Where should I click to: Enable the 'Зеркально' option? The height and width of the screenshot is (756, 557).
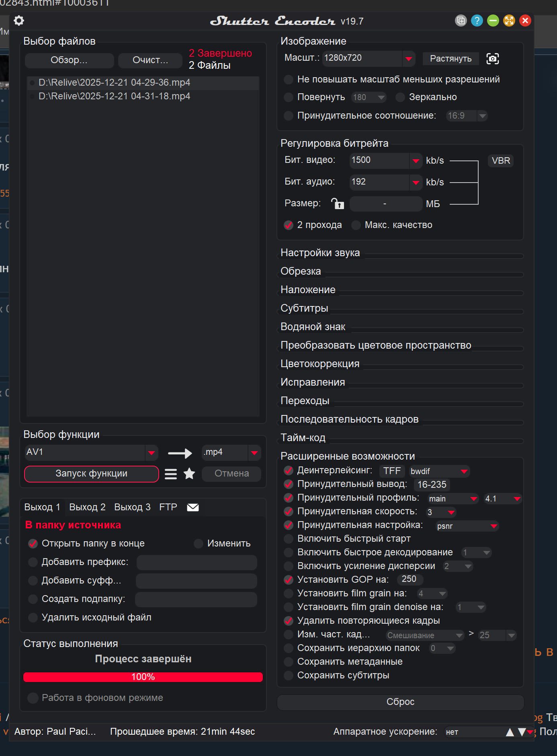click(400, 97)
